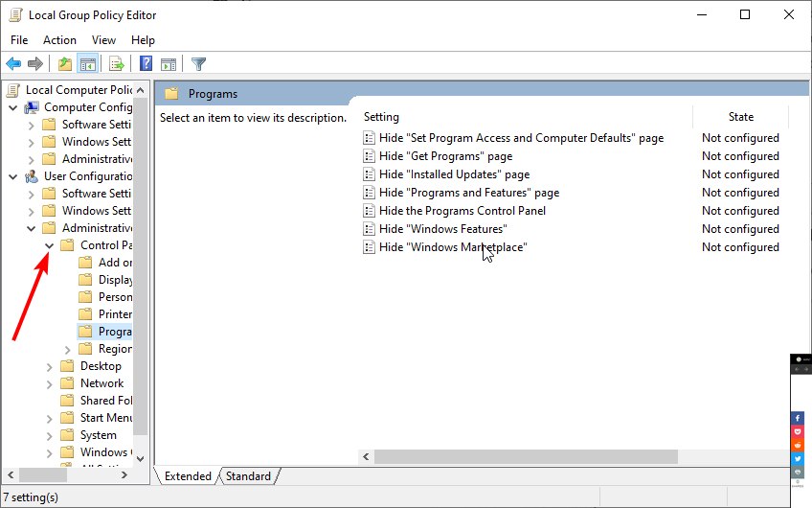Click settings list horizontal scroll-left arrow
Viewport: 812px width, 508px height.
[x=366, y=456]
